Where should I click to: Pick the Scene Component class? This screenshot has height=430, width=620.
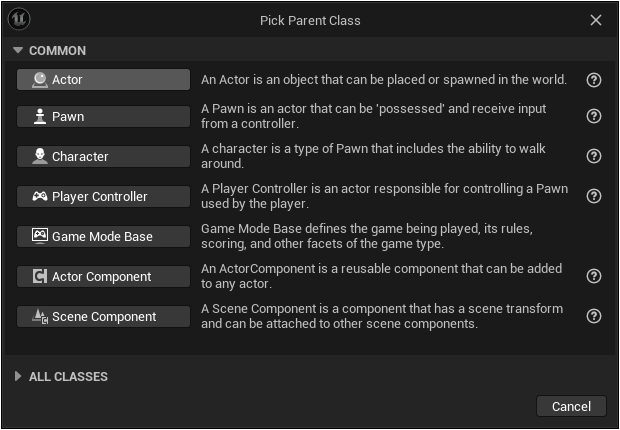pyautogui.click(x=103, y=316)
